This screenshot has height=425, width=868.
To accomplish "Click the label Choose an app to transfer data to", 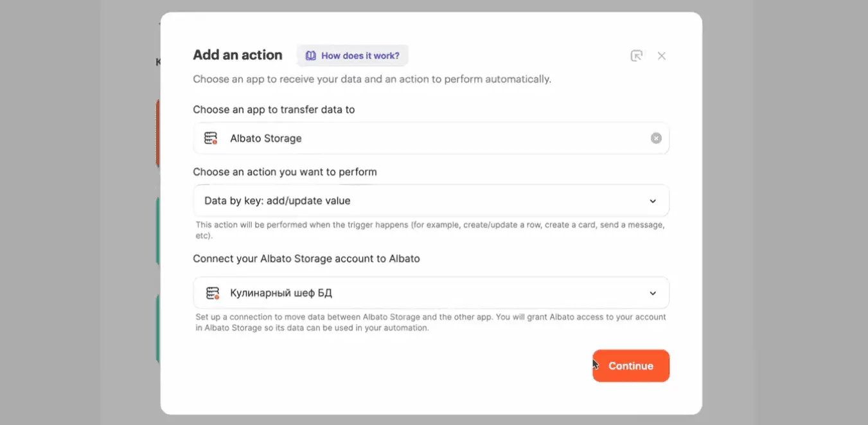I will click(274, 109).
